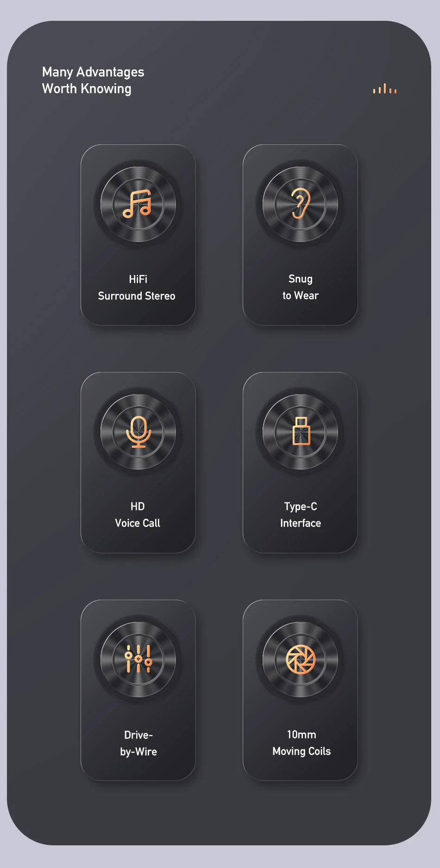Open the Type-C Interface card
Image resolution: width=440 pixels, height=868 pixels.
coord(300,463)
